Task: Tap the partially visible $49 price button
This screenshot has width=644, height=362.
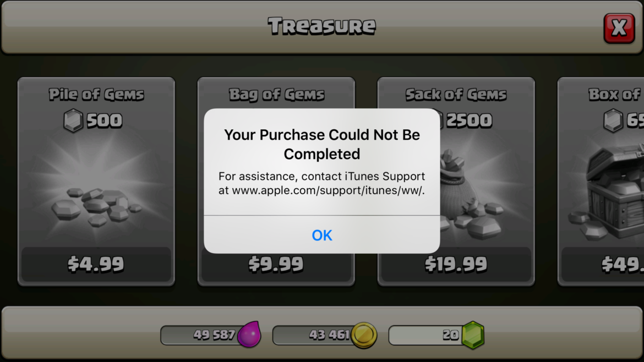Action: click(603, 264)
